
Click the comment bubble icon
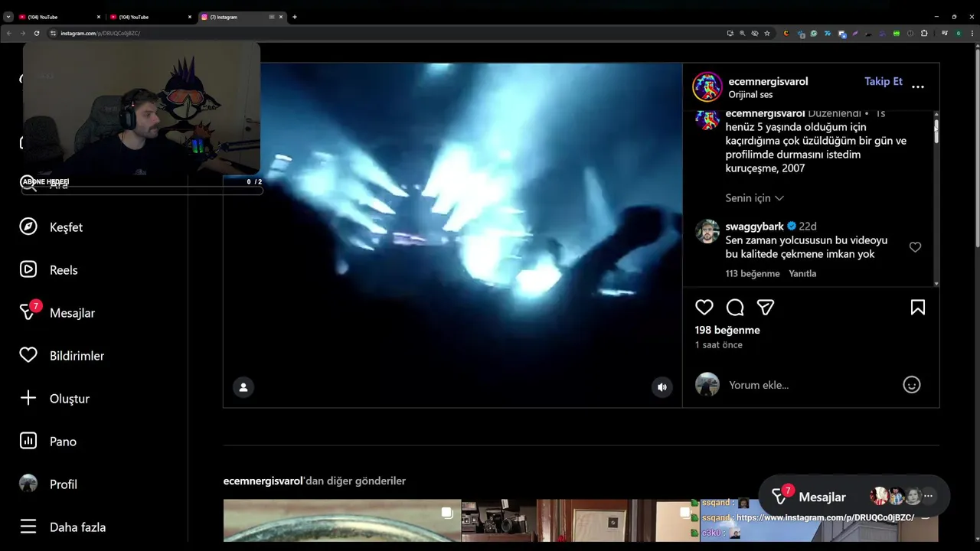pyautogui.click(x=735, y=307)
